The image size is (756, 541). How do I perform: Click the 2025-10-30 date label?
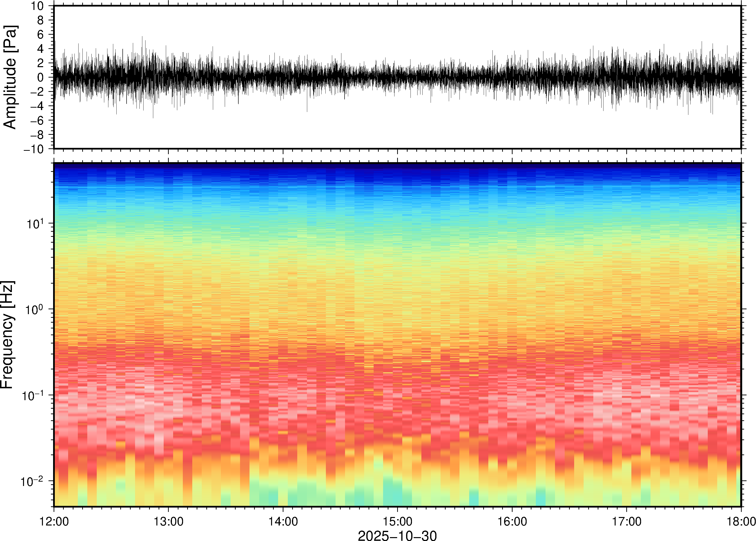click(397, 535)
